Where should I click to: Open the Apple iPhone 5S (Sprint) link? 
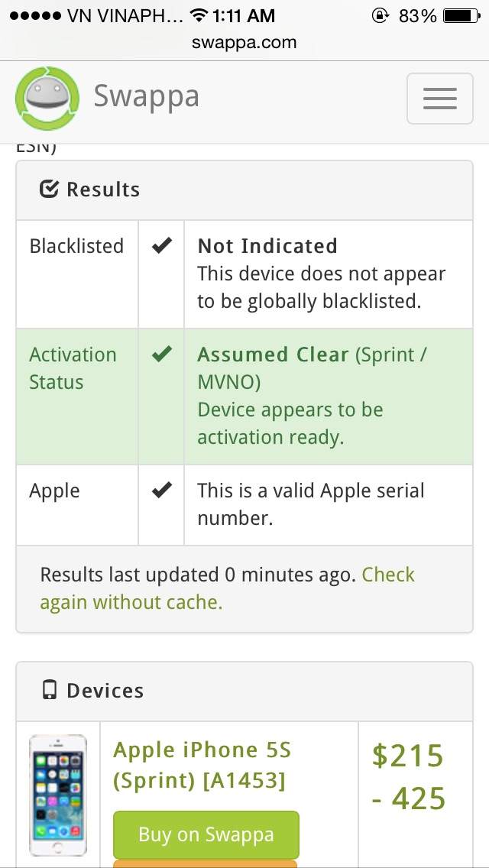tap(202, 765)
